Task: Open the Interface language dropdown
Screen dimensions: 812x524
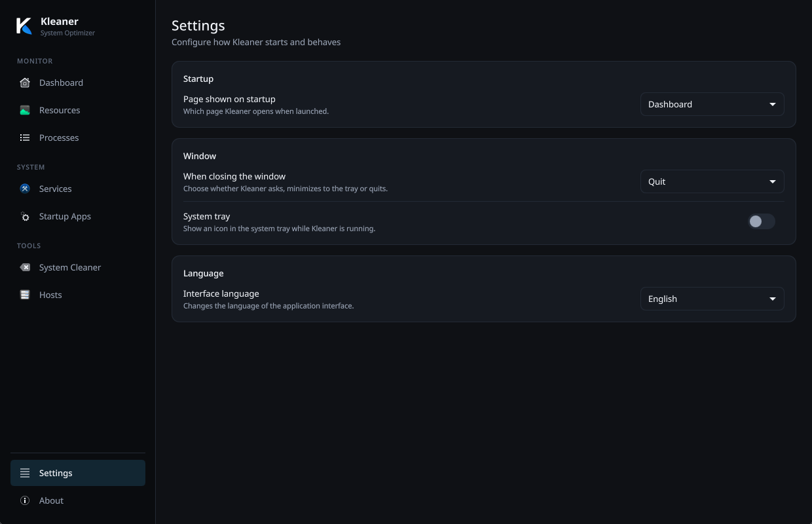Action: pos(712,299)
